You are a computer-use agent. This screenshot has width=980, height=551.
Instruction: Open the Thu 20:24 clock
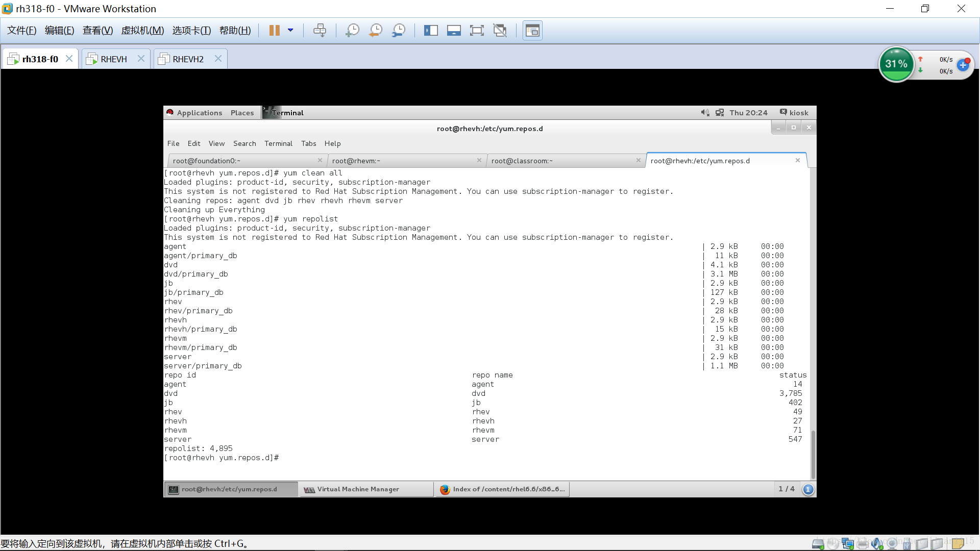tap(748, 113)
